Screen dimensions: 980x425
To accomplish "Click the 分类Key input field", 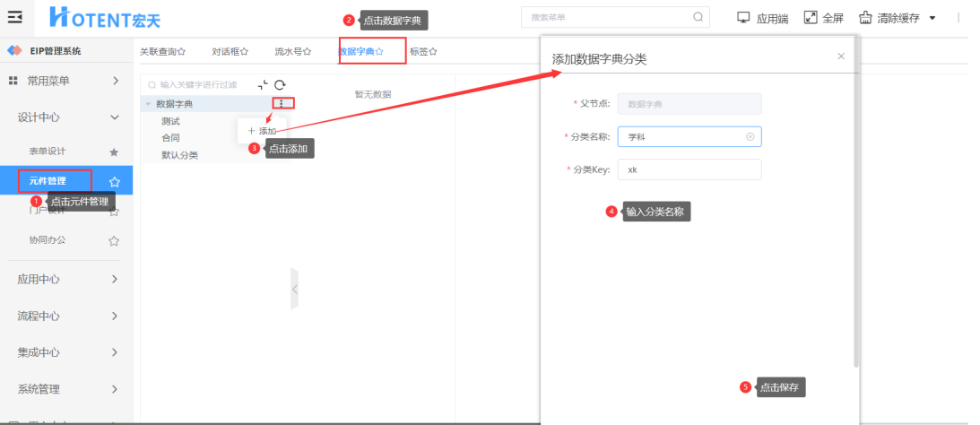I will 689,169.
